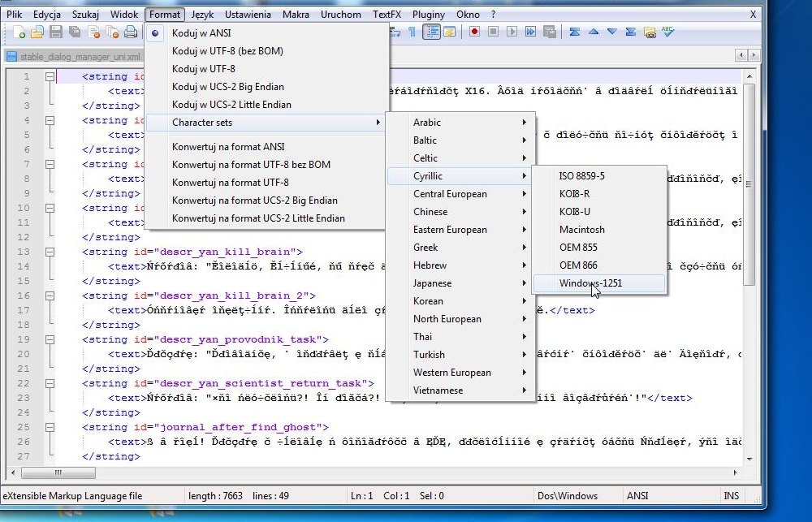Expand the Greek character set submenu
The height and width of the screenshot is (522, 812).
tap(460, 248)
